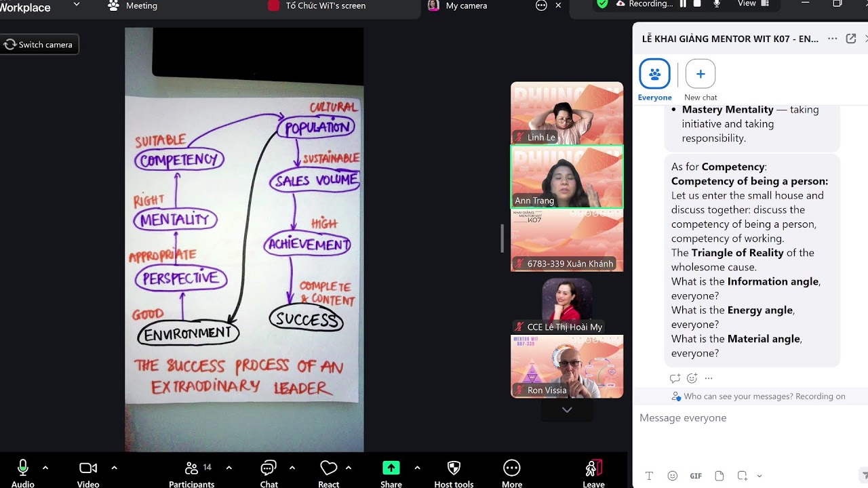868x488 pixels.
Task: Pause the recording
Action: pyautogui.click(x=684, y=3)
